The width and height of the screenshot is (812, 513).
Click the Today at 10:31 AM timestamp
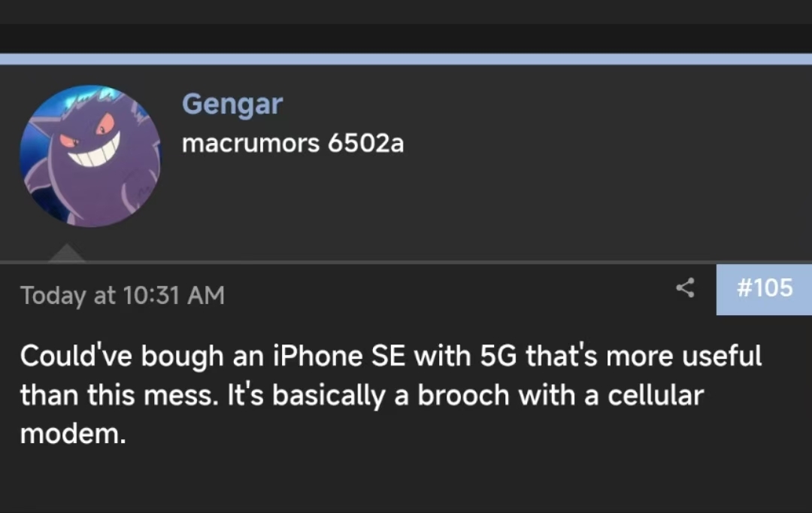coord(123,295)
